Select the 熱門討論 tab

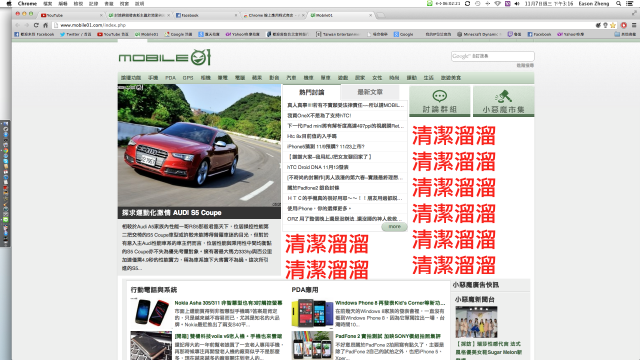[x=311, y=92]
